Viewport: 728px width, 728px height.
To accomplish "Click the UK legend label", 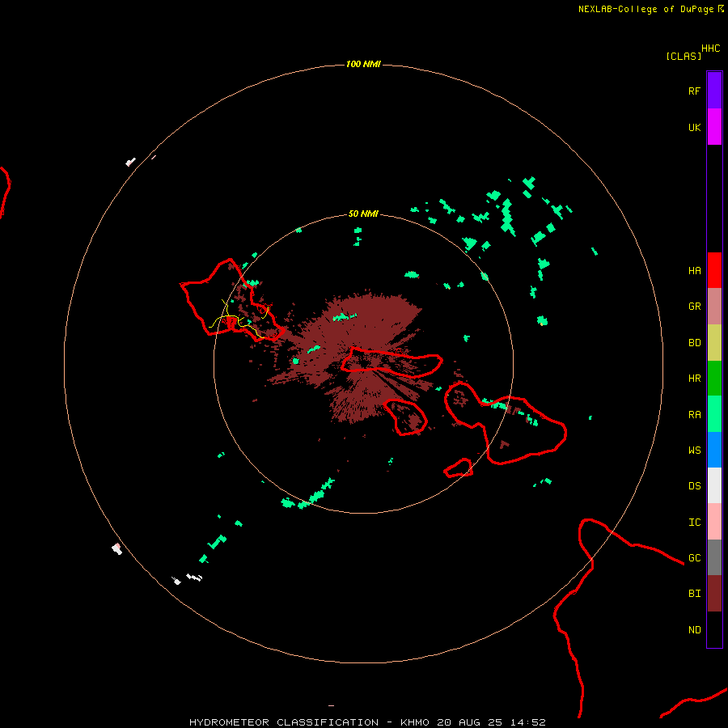I will coord(694,127).
